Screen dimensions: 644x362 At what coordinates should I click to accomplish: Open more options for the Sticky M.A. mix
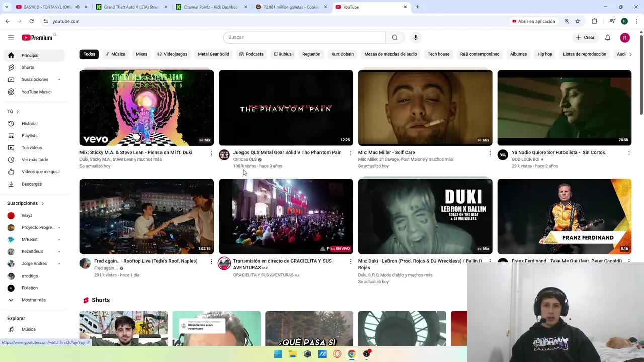[x=211, y=153]
